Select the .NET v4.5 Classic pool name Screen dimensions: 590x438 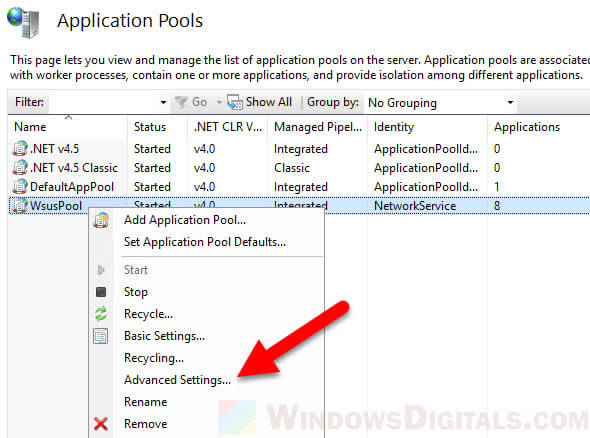pyautogui.click(x=74, y=167)
